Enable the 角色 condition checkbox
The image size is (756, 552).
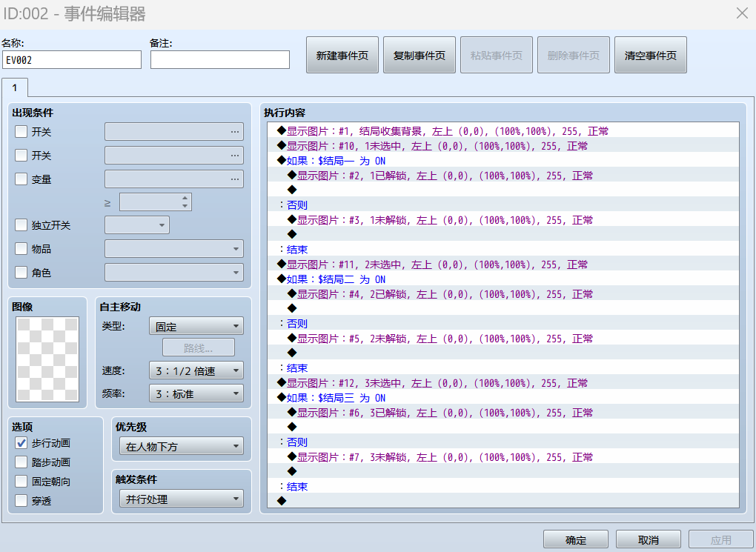tap(21, 273)
